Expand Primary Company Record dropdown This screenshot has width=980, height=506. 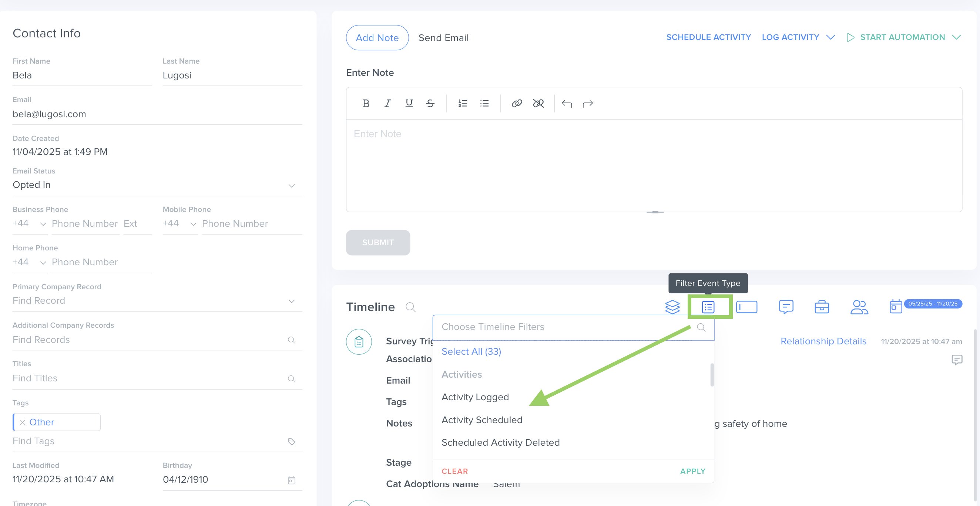coord(291,301)
